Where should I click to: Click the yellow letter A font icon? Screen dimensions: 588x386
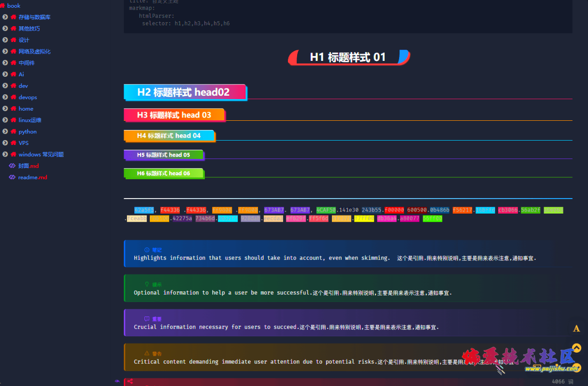coord(576,329)
